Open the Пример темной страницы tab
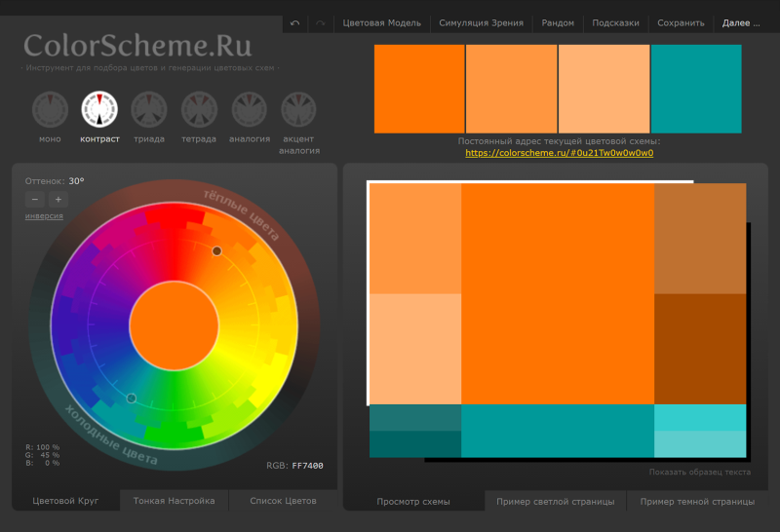780x532 pixels. 697,502
